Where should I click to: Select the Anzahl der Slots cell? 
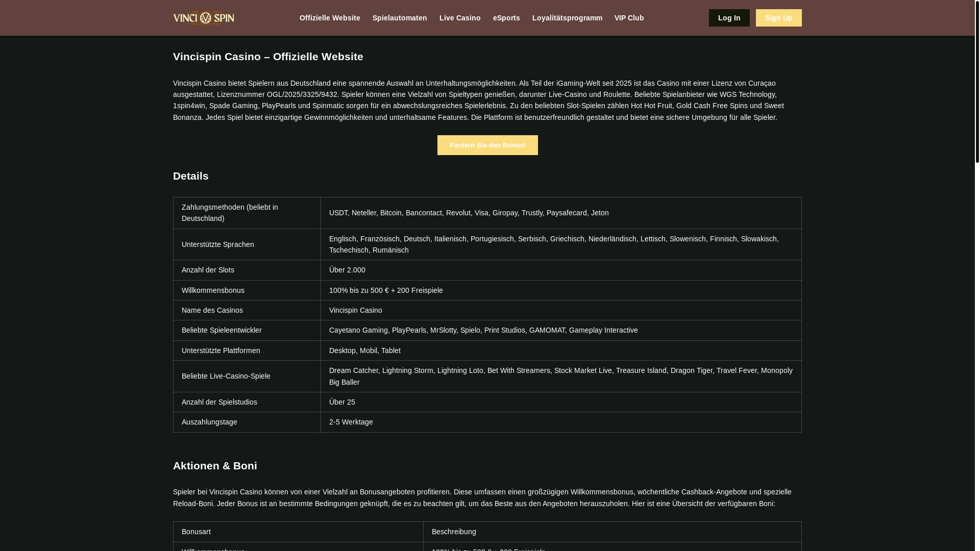click(247, 270)
